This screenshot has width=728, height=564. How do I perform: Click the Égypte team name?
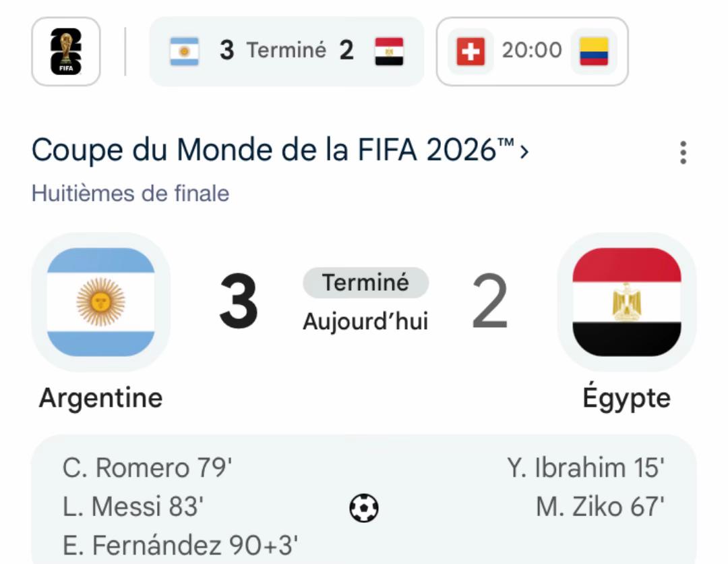(x=627, y=397)
